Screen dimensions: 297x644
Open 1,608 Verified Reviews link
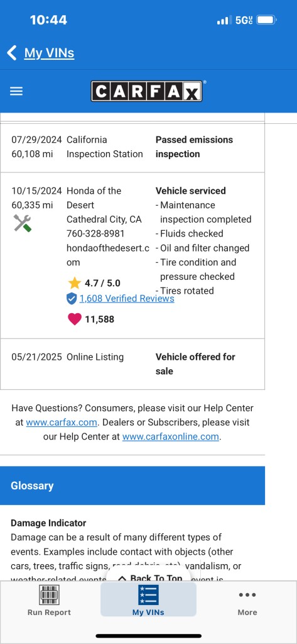point(127,299)
